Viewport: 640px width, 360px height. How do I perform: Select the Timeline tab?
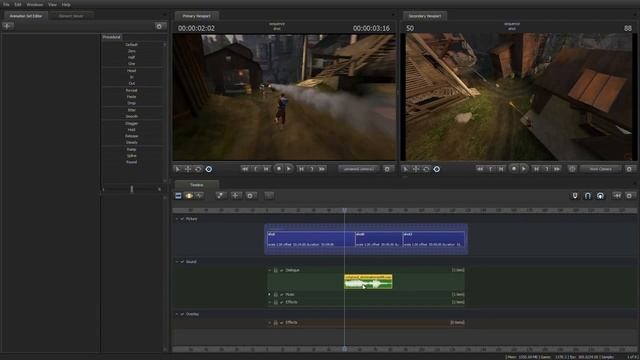(196, 185)
